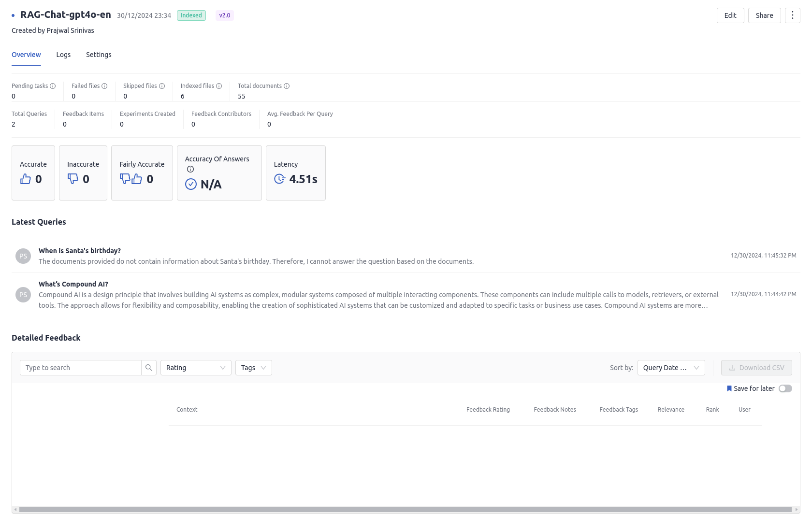Click the thumbs-up Accurate icon
812x531 pixels.
click(26, 179)
